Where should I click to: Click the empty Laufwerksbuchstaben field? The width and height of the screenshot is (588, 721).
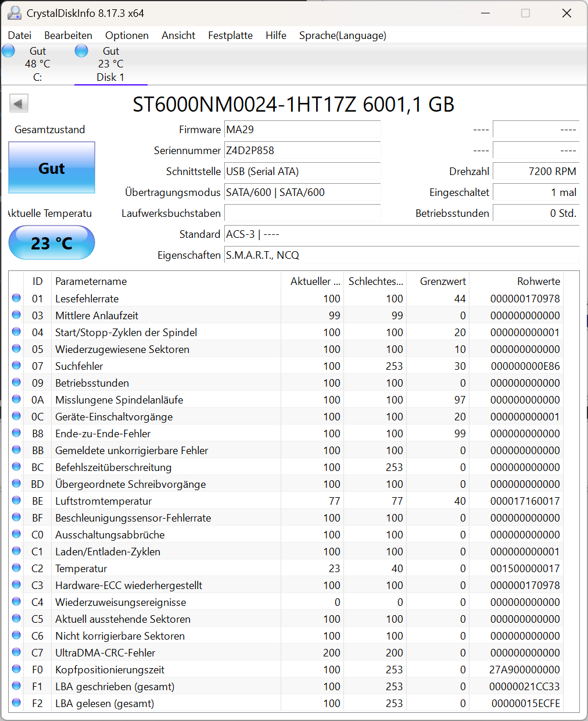click(302, 213)
